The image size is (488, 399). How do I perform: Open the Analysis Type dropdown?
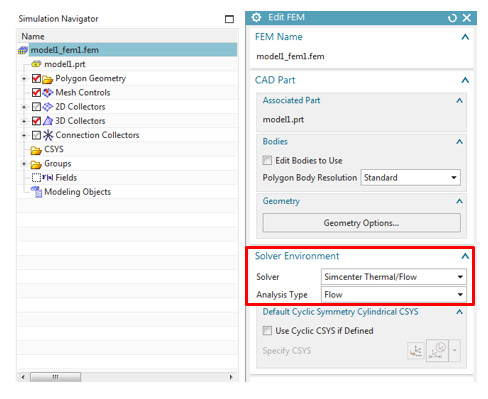[x=394, y=295]
